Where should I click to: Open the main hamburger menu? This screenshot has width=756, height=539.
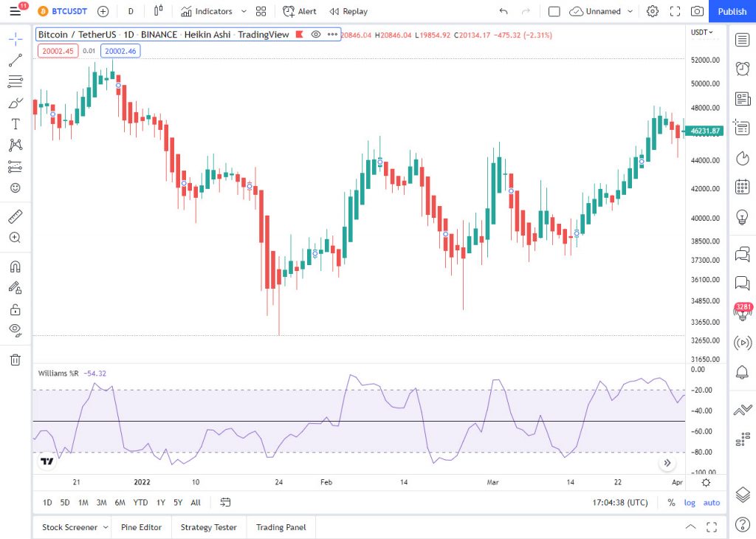(16, 11)
